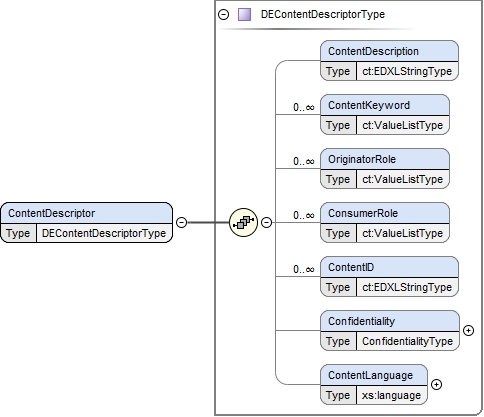
Task: Collapse the ContentDescriptor element children
Action: (181, 222)
